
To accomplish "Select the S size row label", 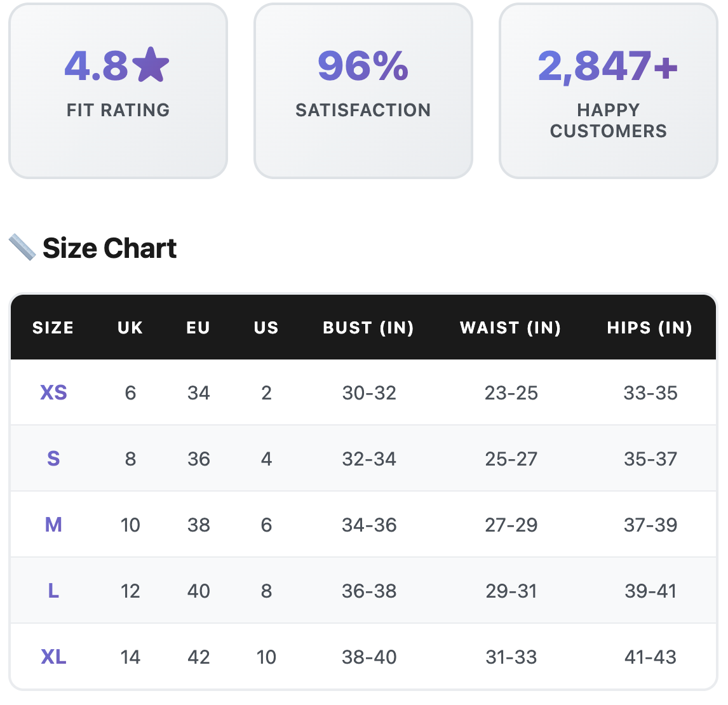I will 53,459.
